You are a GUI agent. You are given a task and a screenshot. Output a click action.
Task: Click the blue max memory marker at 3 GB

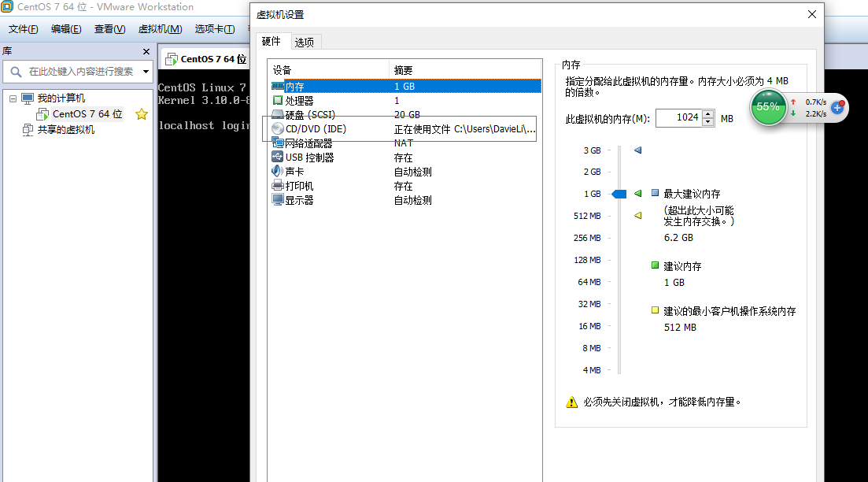(637, 150)
